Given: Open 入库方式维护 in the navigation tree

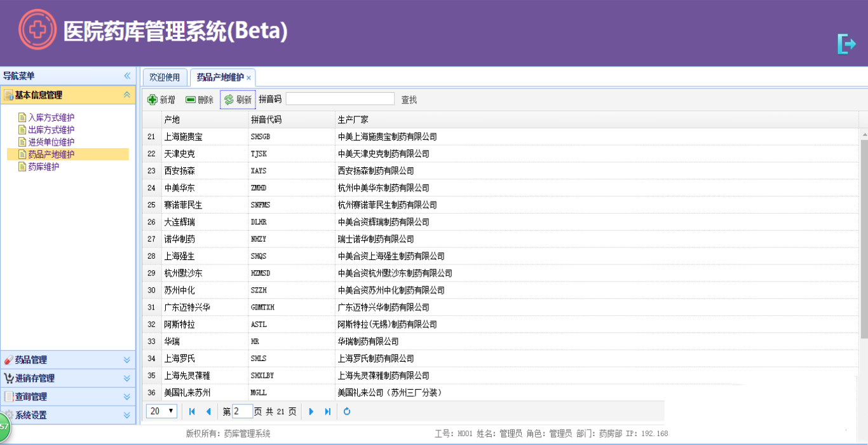Looking at the screenshot, I should (x=51, y=118).
